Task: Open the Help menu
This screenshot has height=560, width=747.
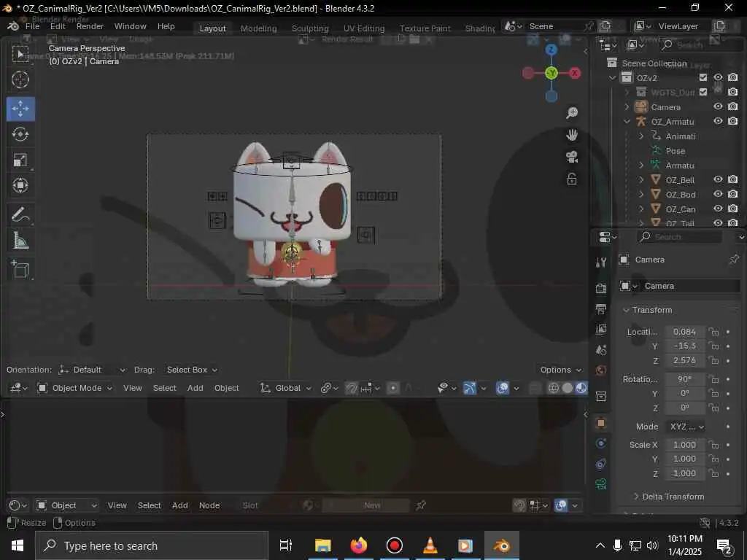Action: (x=166, y=26)
